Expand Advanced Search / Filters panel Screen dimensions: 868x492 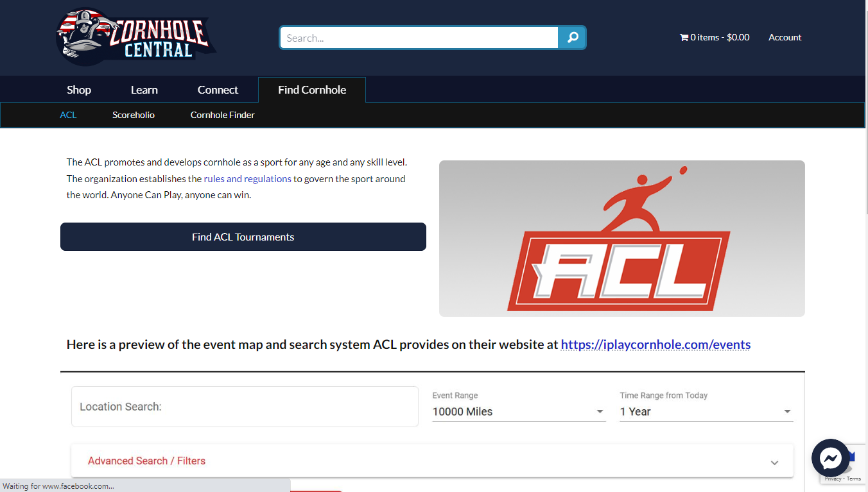coord(431,461)
